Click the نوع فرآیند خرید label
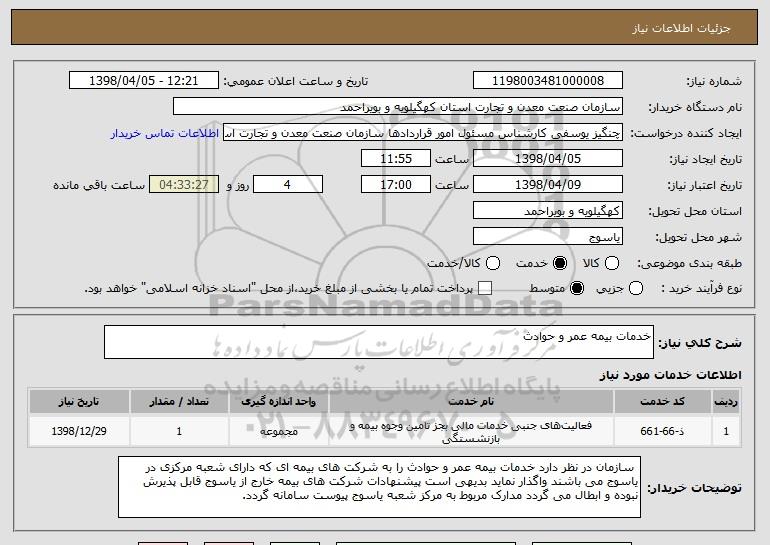This screenshot has width=770, height=545. click(x=702, y=289)
